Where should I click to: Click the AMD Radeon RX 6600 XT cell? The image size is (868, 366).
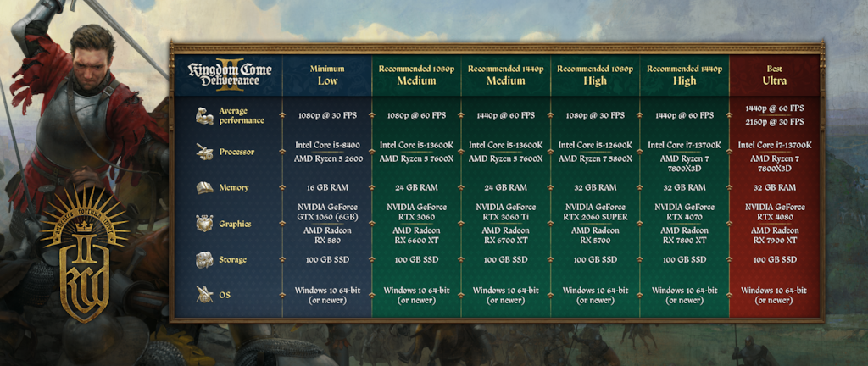coord(416,235)
